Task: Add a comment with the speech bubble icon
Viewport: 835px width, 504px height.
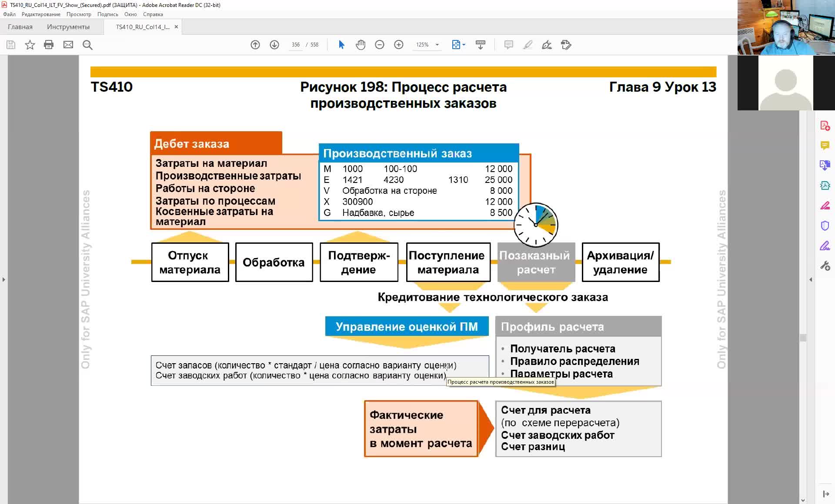Action: pyautogui.click(x=508, y=45)
